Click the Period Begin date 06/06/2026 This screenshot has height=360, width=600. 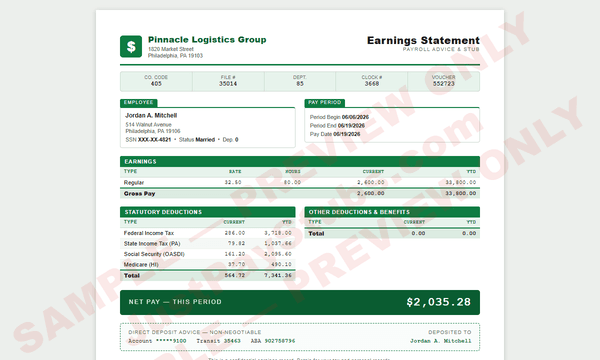coord(355,117)
